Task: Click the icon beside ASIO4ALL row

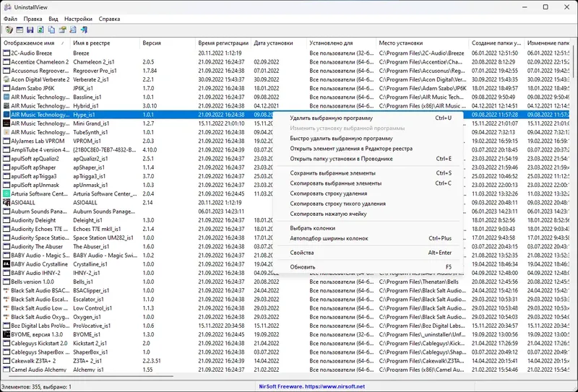Action: tap(7, 203)
